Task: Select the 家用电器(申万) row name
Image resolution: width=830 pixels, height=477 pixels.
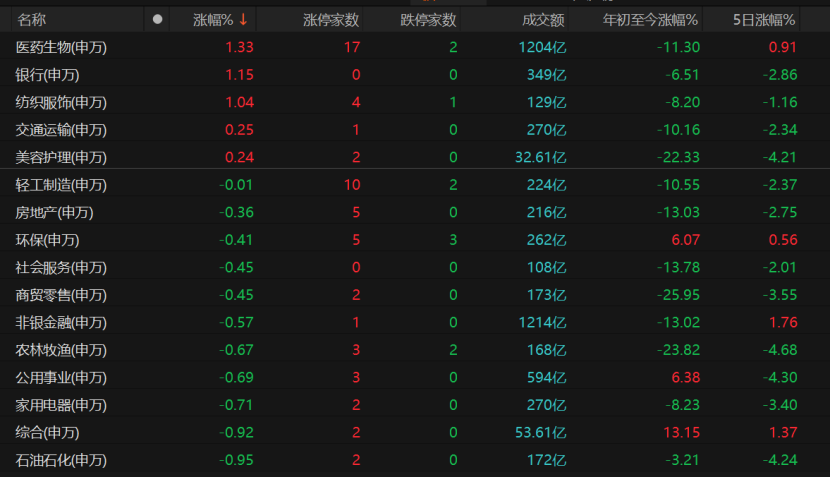Action: point(61,406)
